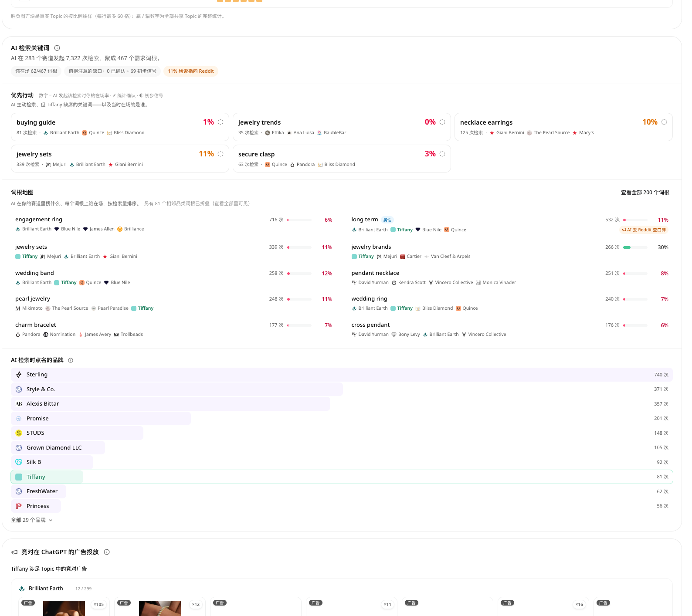This screenshot has height=616, width=692.
Task: Click the 740 次 count on the Sterling row
Action: coord(661,375)
